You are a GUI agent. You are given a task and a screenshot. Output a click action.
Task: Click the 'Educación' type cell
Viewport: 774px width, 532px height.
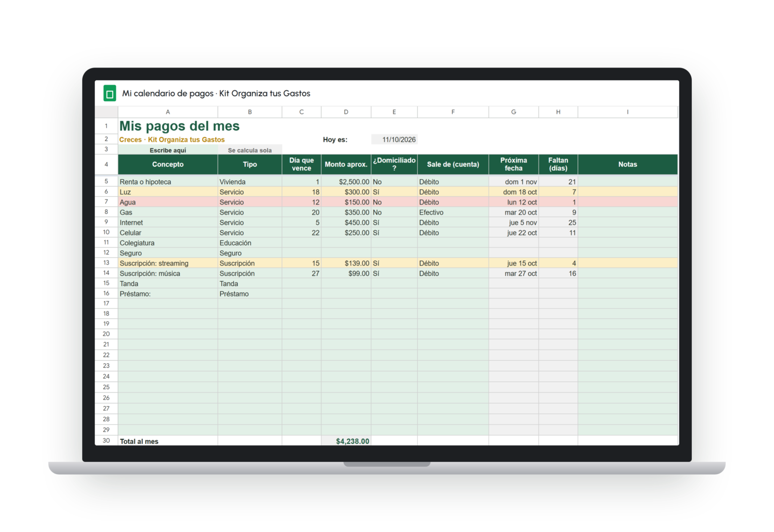point(250,243)
